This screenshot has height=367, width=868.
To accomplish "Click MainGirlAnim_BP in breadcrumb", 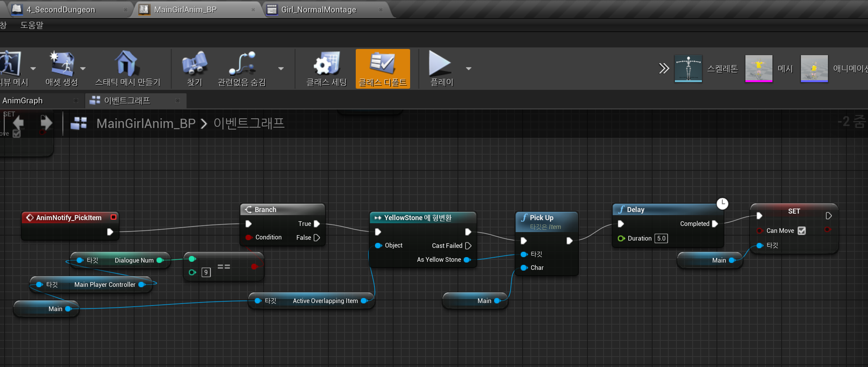I will [x=146, y=123].
